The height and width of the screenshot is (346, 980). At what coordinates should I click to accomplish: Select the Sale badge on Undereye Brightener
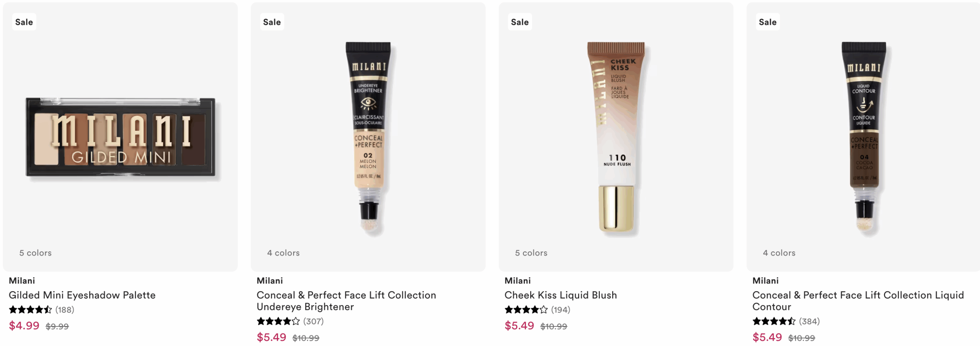tap(272, 22)
